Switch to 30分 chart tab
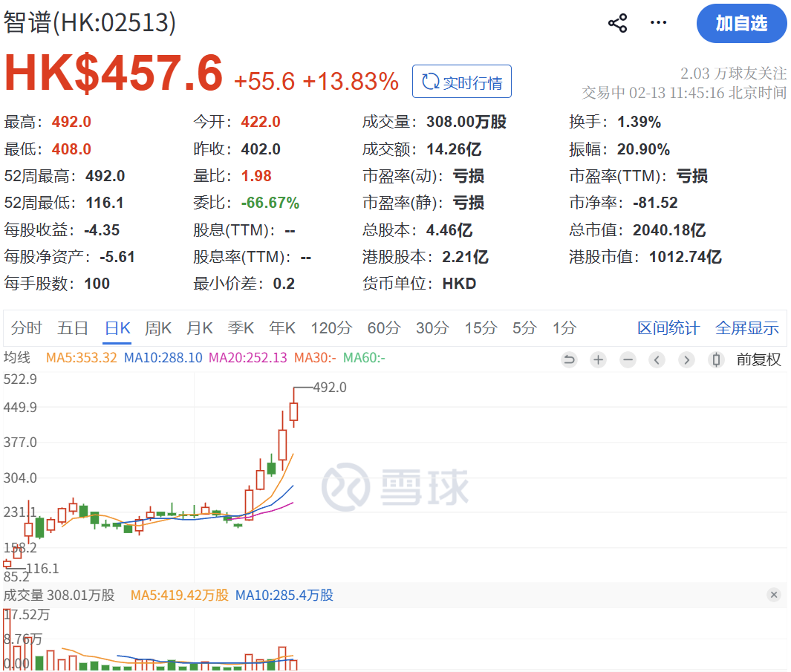Image resolution: width=791 pixels, height=672 pixels. coord(432,328)
